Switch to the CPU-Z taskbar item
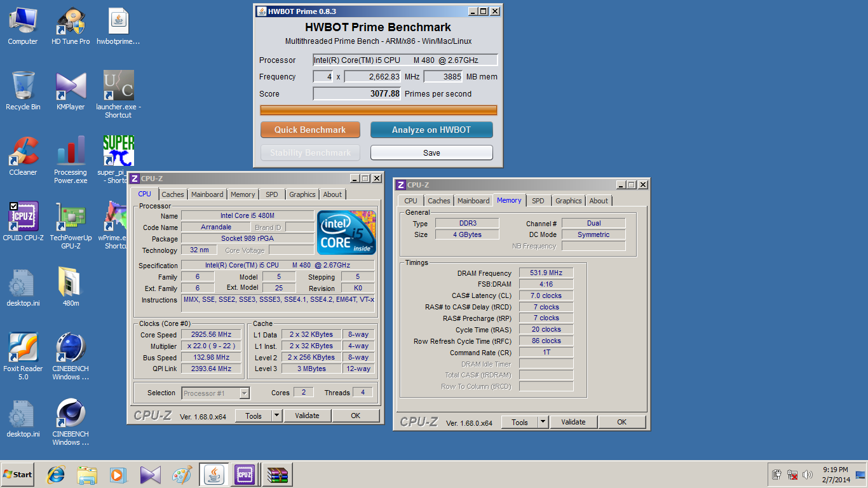 [x=245, y=475]
